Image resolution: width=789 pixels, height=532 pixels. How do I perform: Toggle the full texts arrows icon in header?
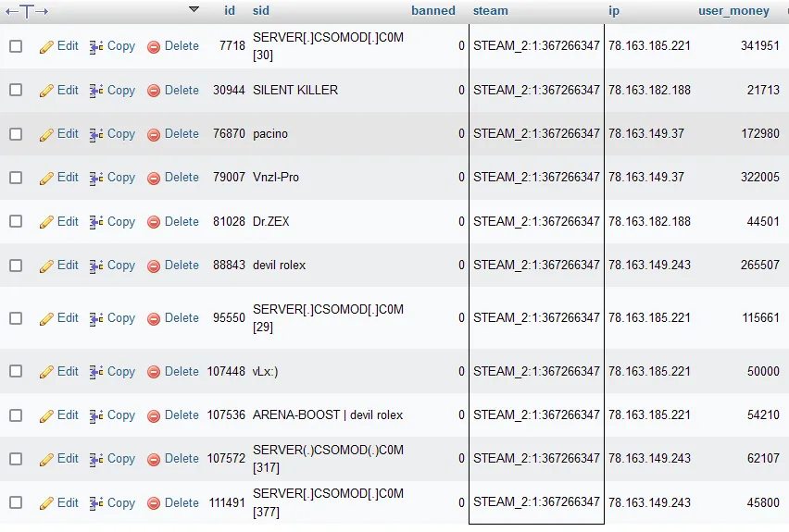[27, 11]
